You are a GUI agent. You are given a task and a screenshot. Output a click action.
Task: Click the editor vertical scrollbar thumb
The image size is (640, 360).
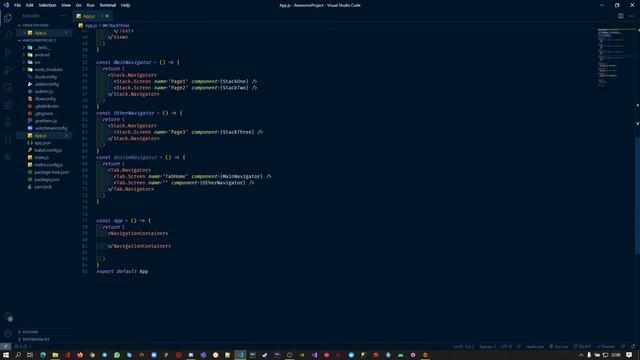click(637, 195)
